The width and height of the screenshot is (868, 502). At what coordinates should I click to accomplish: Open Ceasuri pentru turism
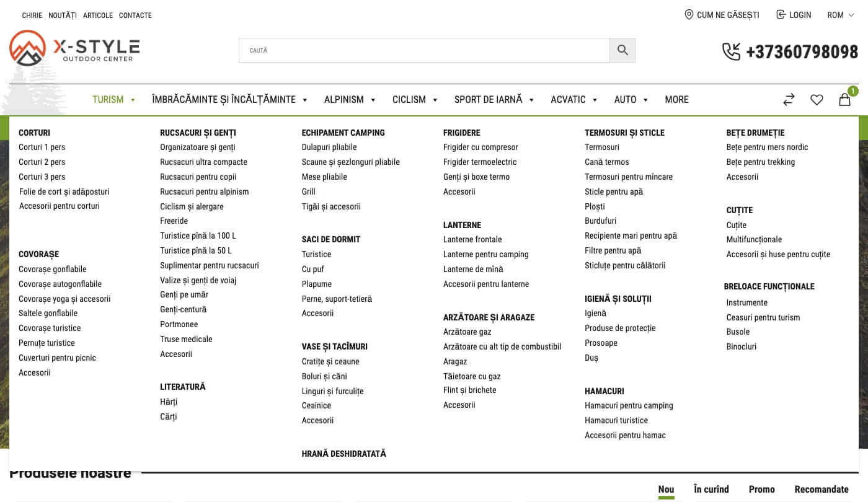click(763, 317)
